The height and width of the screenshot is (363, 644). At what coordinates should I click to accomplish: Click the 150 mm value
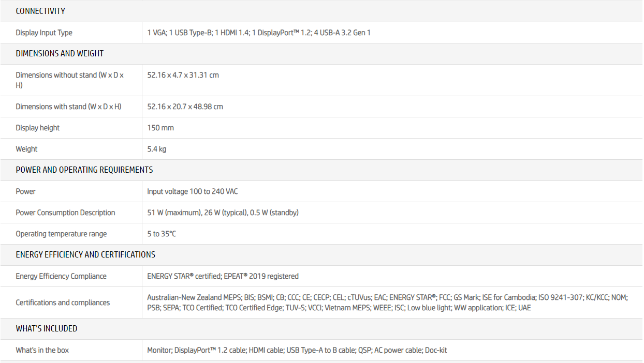(x=160, y=128)
